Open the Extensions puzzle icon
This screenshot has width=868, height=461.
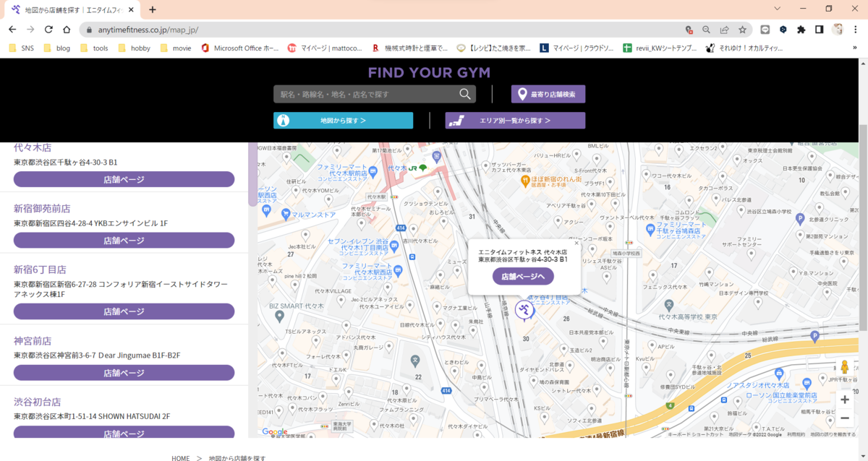(801, 30)
